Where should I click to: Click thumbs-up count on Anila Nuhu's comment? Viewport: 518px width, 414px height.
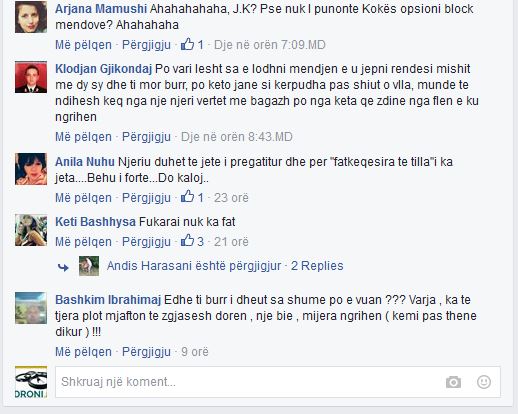pyautogui.click(x=192, y=197)
